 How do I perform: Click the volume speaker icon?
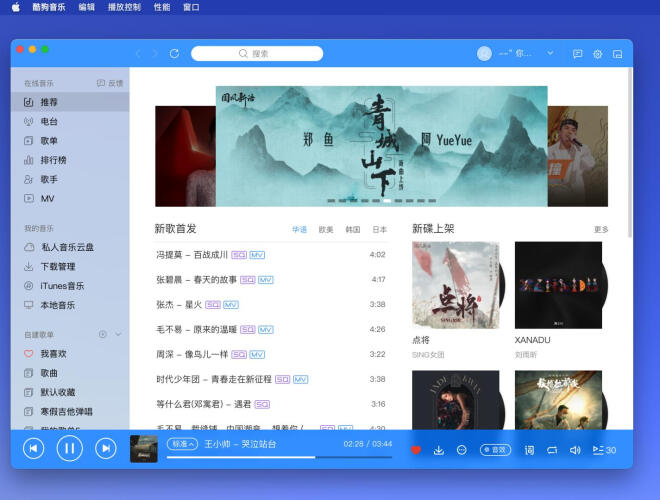575,450
